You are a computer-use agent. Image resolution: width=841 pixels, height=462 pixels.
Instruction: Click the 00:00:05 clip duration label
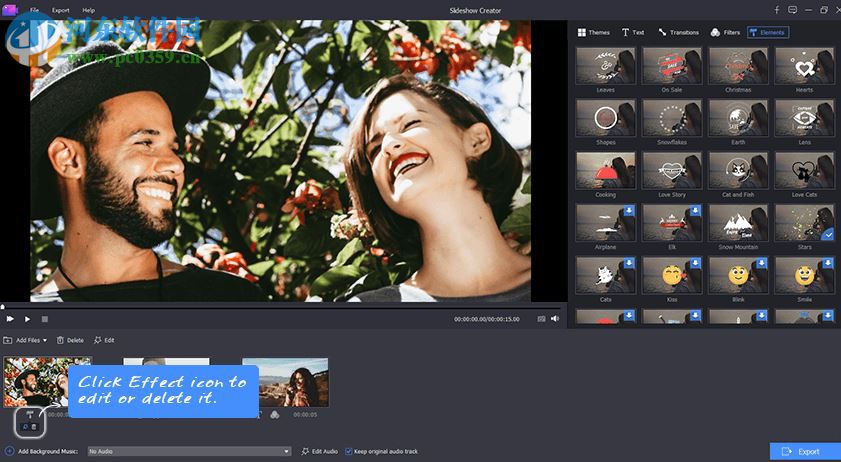tap(305, 415)
